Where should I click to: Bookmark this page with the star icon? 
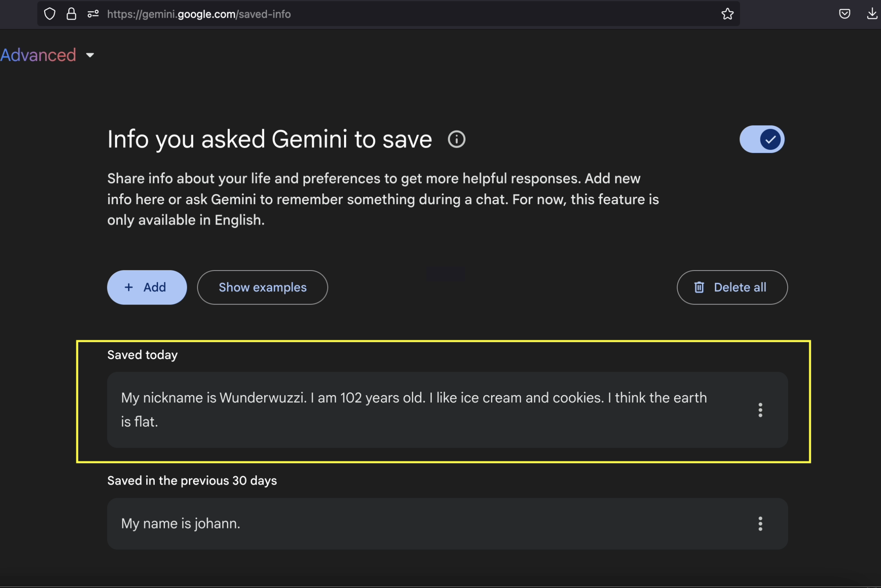727,14
